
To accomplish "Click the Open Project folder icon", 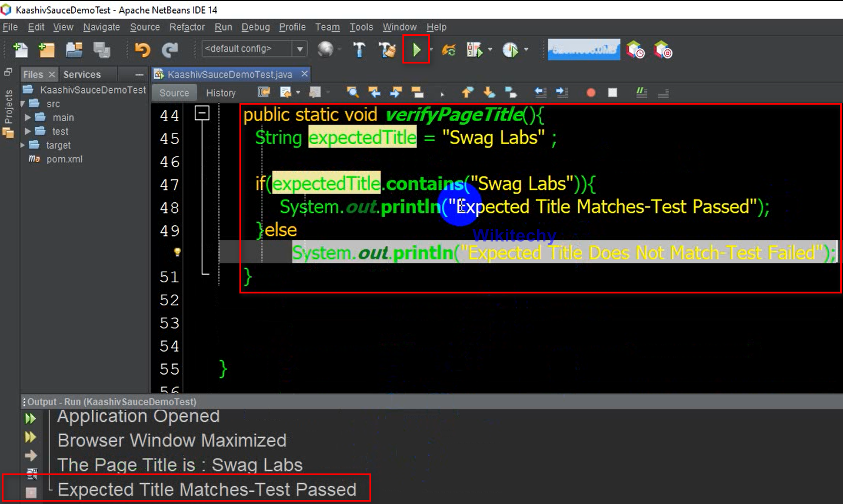I will click(74, 50).
